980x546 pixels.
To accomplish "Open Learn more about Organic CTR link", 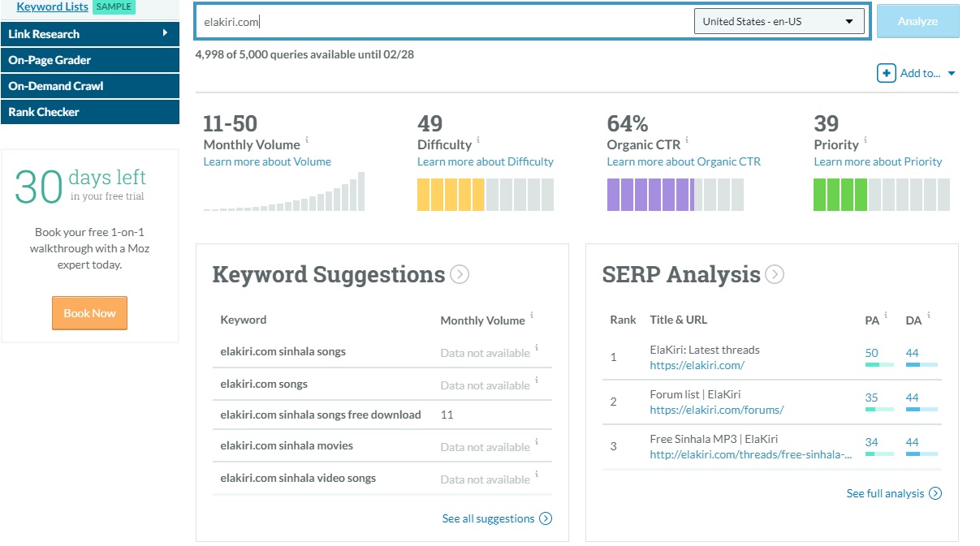I will (684, 161).
